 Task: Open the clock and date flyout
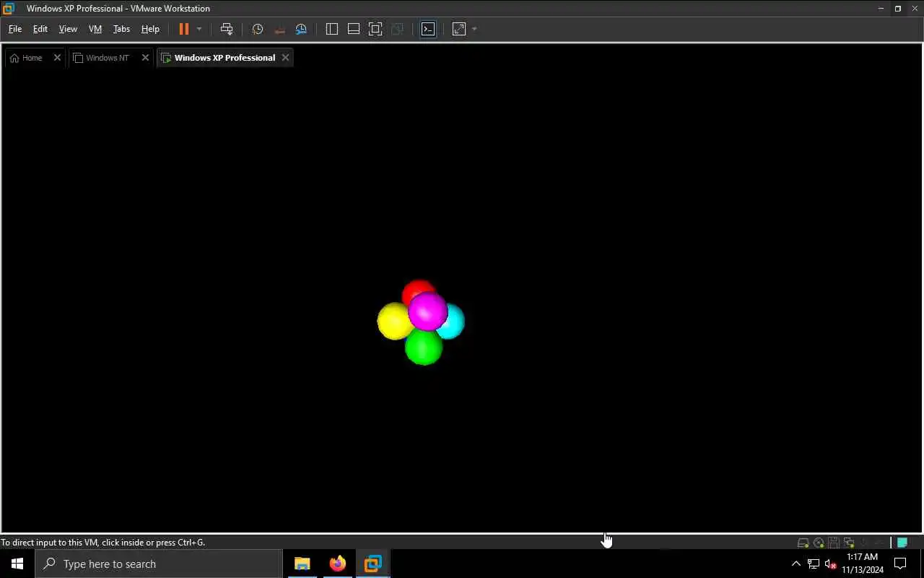pyautogui.click(x=863, y=564)
